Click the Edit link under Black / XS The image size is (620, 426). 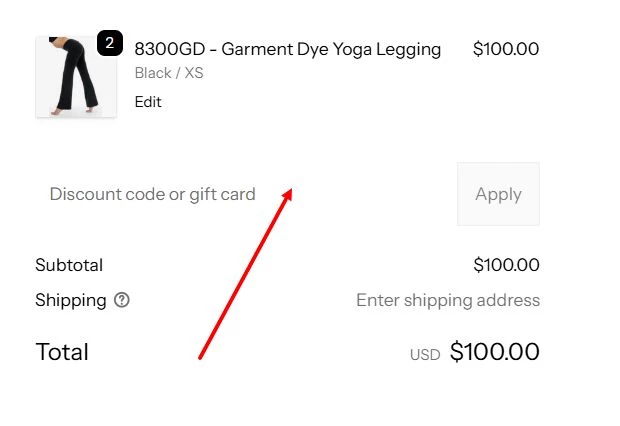pyautogui.click(x=148, y=102)
